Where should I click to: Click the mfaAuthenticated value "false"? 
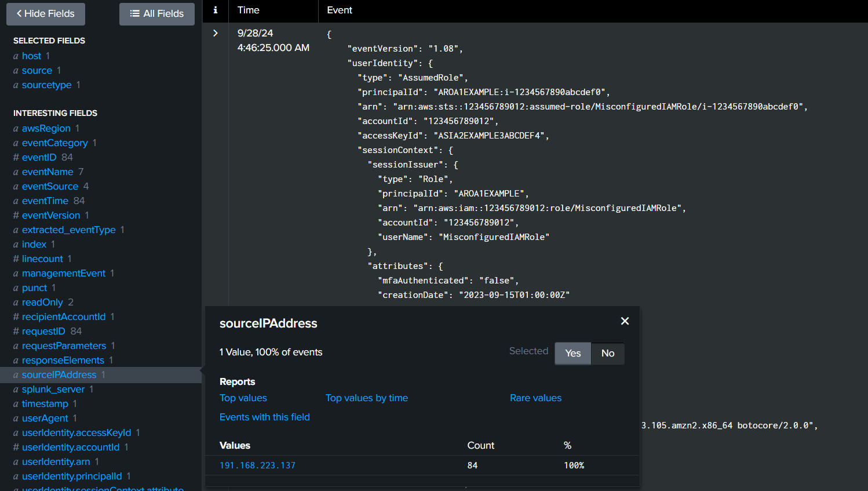(x=497, y=281)
